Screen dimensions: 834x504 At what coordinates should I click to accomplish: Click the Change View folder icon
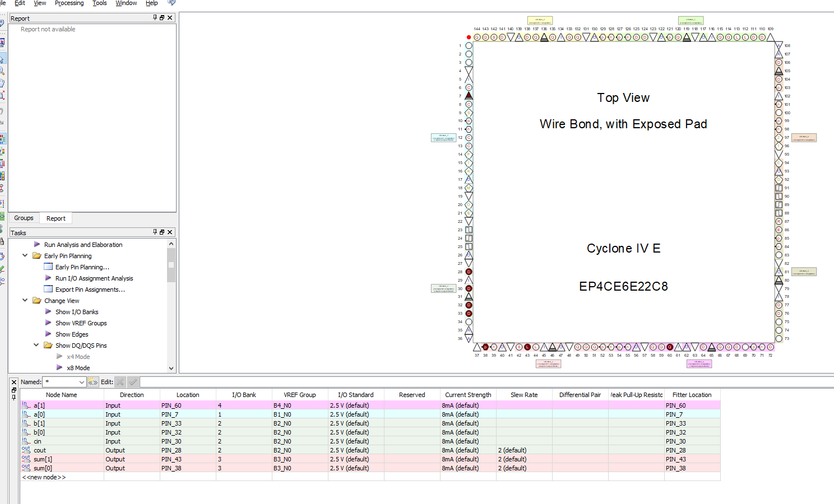37,301
